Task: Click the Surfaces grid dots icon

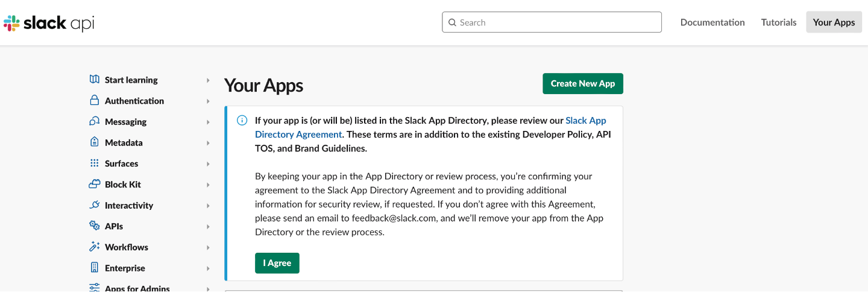Action: [x=94, y=163]
